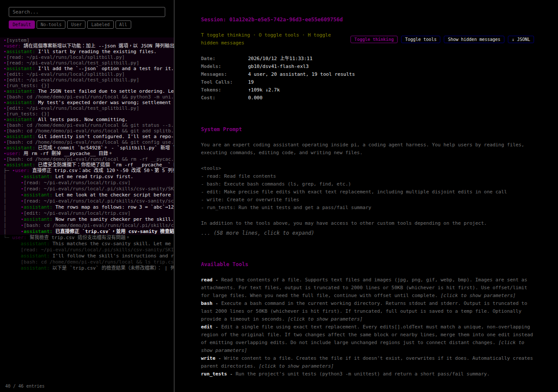This screenshot has height=392, width=558.
Task: Show parameters for the bash tool
Action: pos(325,319)
